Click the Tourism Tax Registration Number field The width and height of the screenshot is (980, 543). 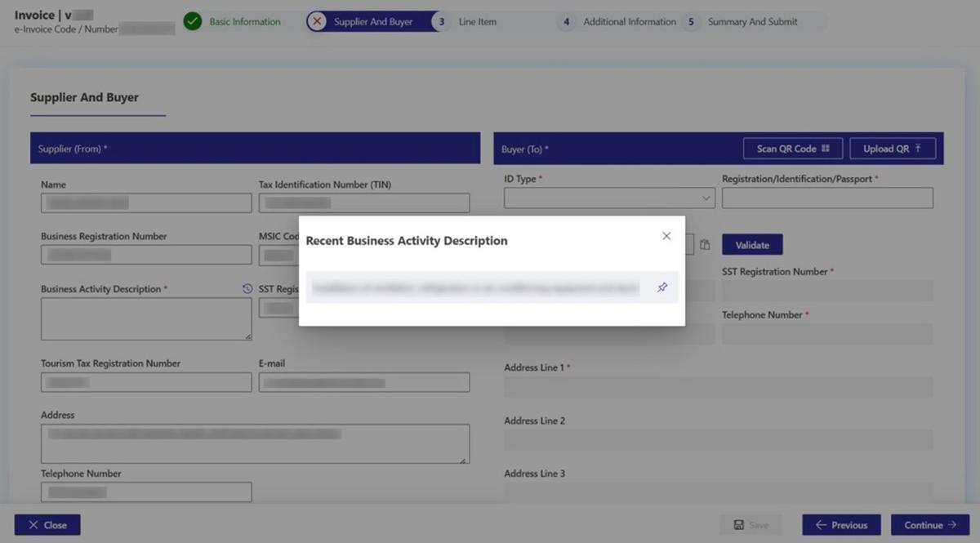click(146, 382)
